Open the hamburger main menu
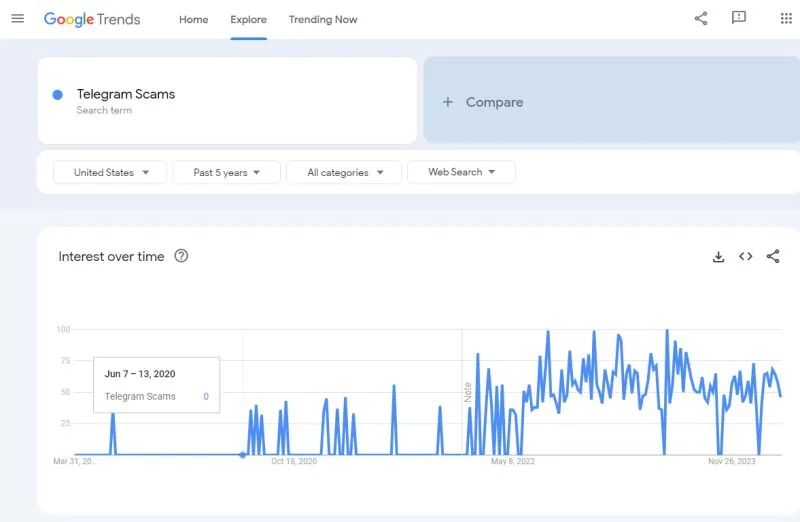Screen dimensions: 800x522 point(18,19)
